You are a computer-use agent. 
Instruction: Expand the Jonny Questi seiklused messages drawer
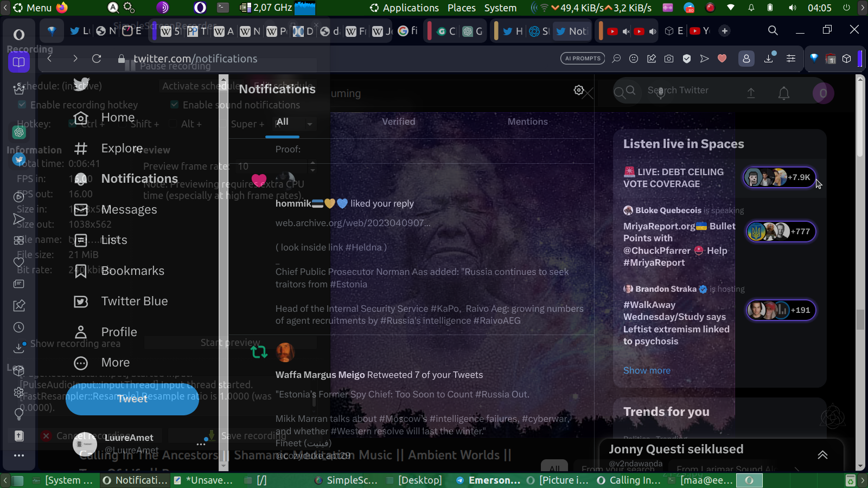[x=822, y=454]
